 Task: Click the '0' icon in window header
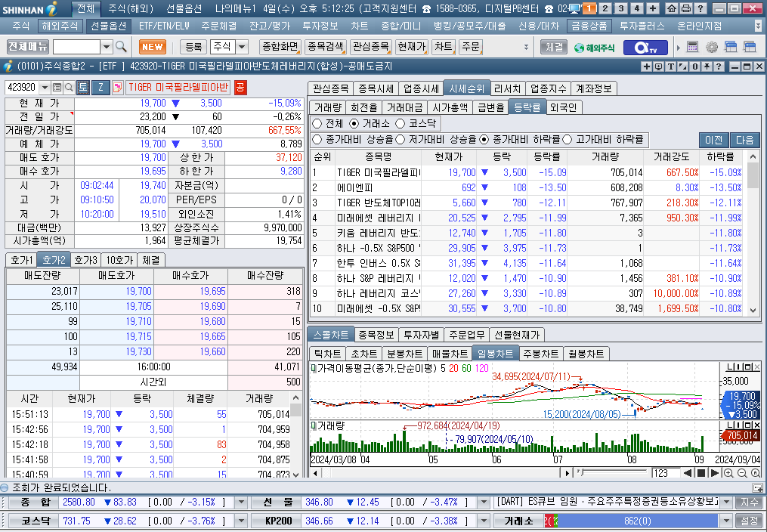(x=694, y=66)
